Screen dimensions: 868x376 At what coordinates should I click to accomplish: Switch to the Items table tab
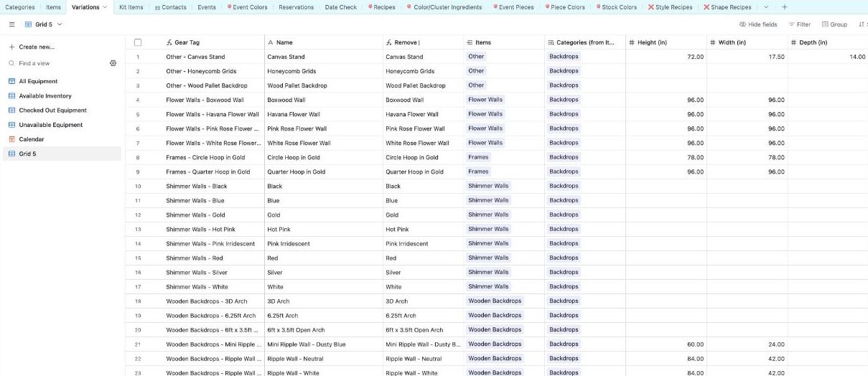[53, 7]
